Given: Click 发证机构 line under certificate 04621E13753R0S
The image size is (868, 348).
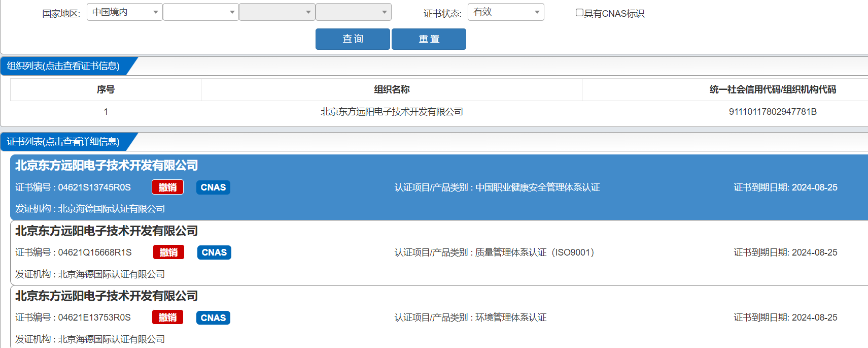Looking at the screenshot, I should pos(90,339).
